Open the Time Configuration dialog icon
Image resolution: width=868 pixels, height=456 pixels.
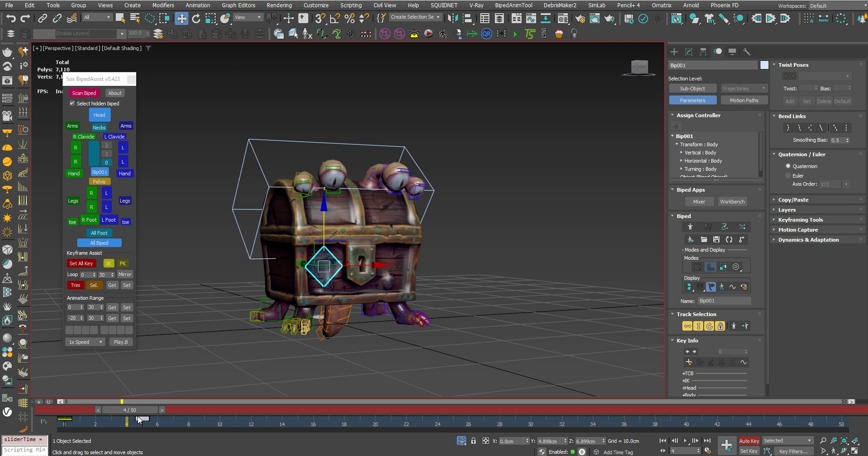708,451
